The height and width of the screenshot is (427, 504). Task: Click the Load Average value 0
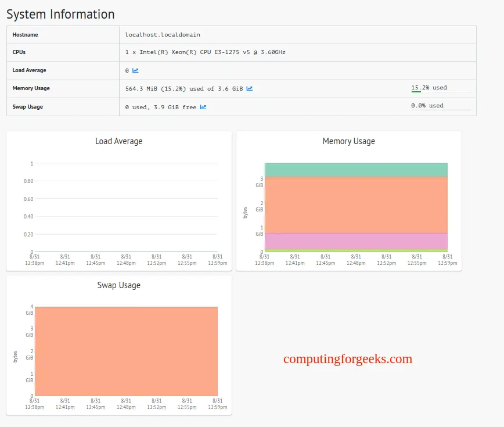pos(127,71)
